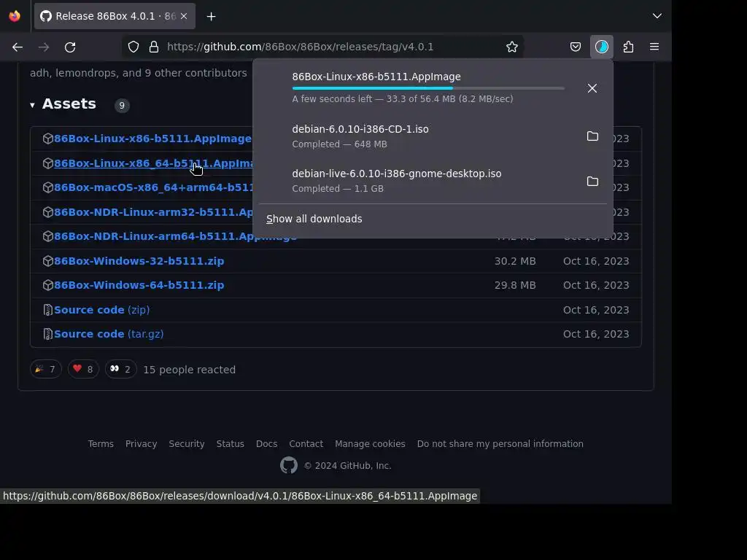Image resolution: width=747 pixels, height=560 pixels.
Task: Click Oct 16, 2023 date on Source code (zip) row
Action: pos(596,310)
